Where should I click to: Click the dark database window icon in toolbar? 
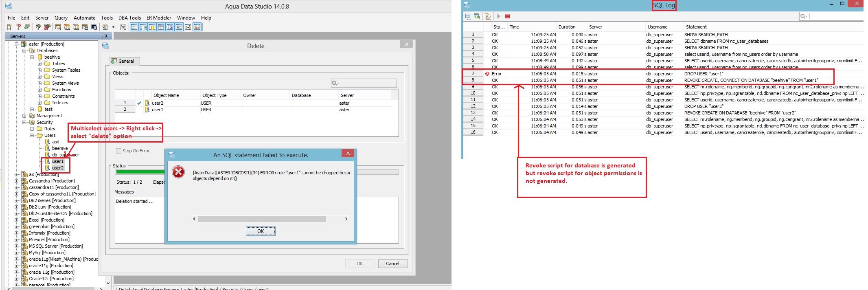94,27
